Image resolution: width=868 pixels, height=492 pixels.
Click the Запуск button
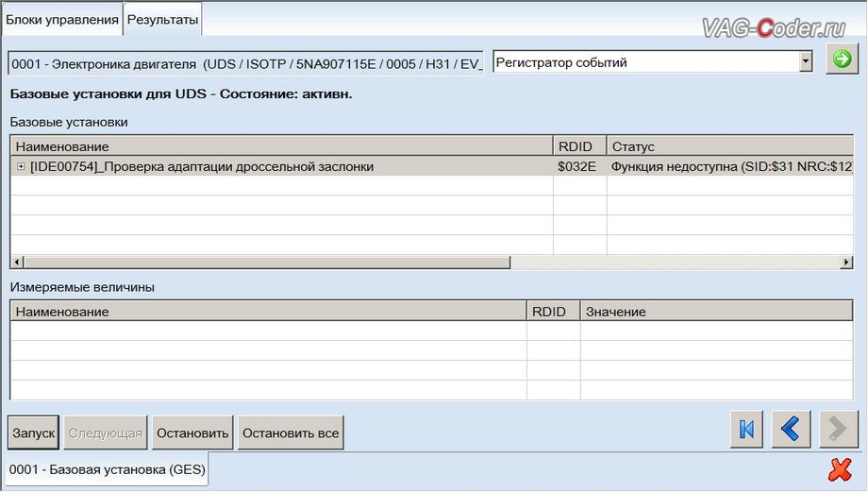click(33, 433)
